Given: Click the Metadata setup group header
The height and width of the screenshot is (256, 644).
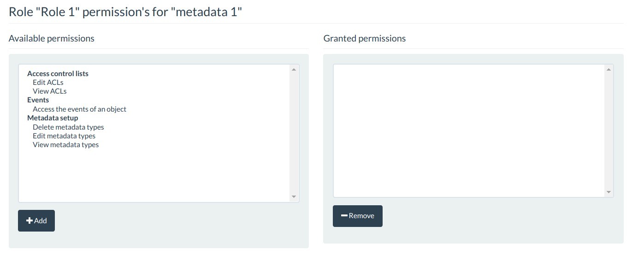Looking at the screenshot, I should tap(53, 118).
